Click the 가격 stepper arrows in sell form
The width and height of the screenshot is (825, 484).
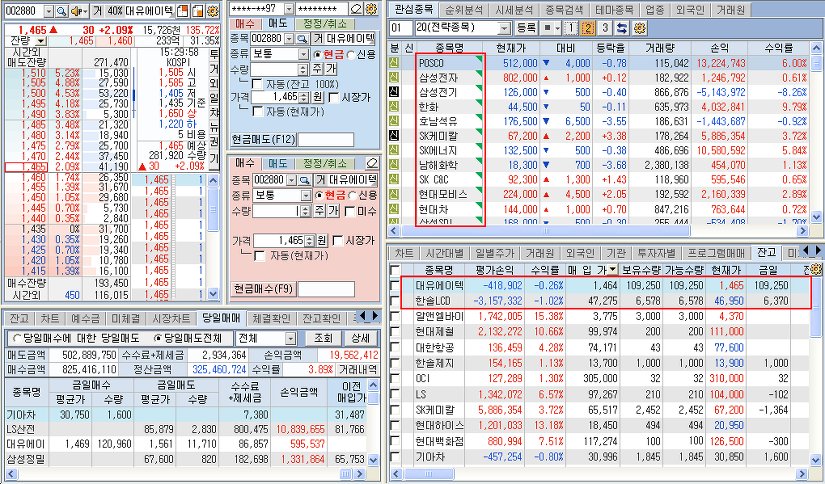(303, 97)
